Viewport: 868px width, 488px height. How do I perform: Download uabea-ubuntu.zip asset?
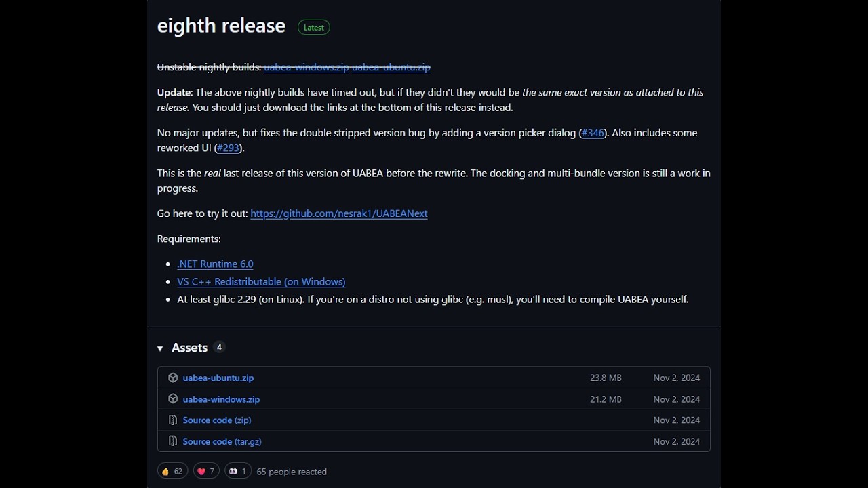pyautogui.click(x=218, y=378)
